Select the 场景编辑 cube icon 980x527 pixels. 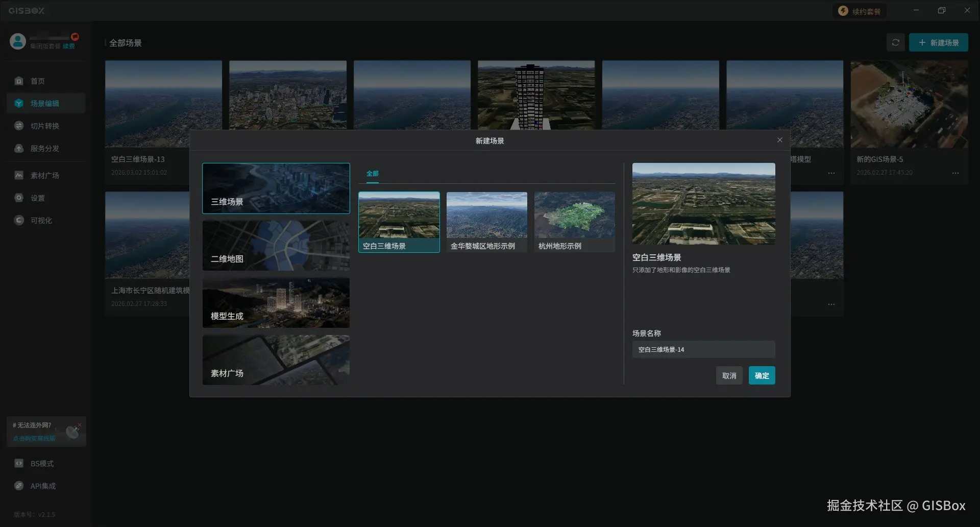coord(19,103)
